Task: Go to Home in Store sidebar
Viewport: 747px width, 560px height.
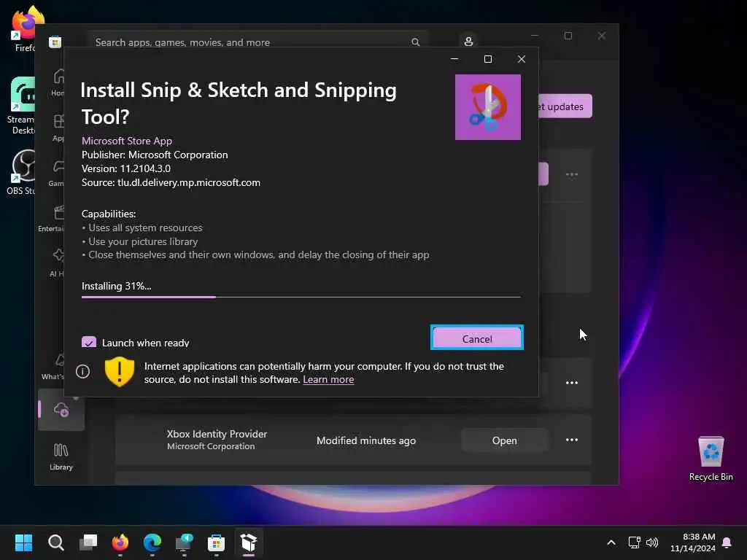Action: [x=58, y=82]
